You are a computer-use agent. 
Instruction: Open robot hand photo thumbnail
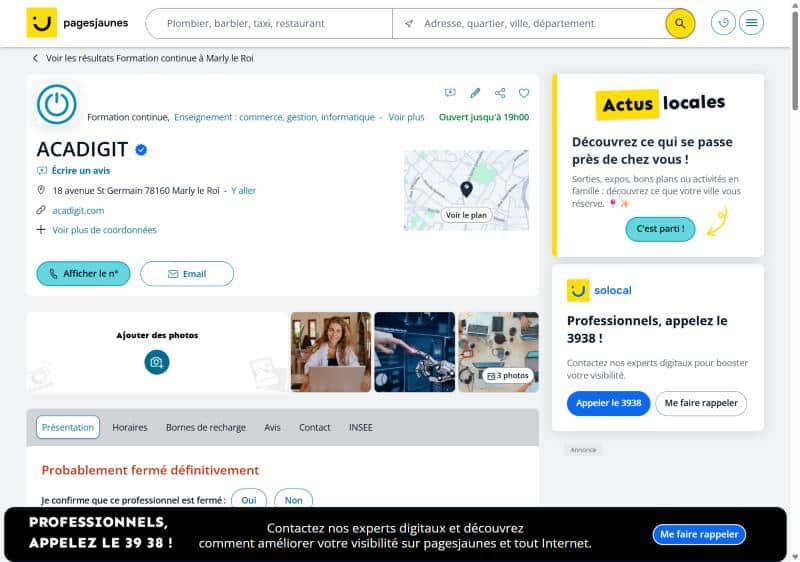414,352
